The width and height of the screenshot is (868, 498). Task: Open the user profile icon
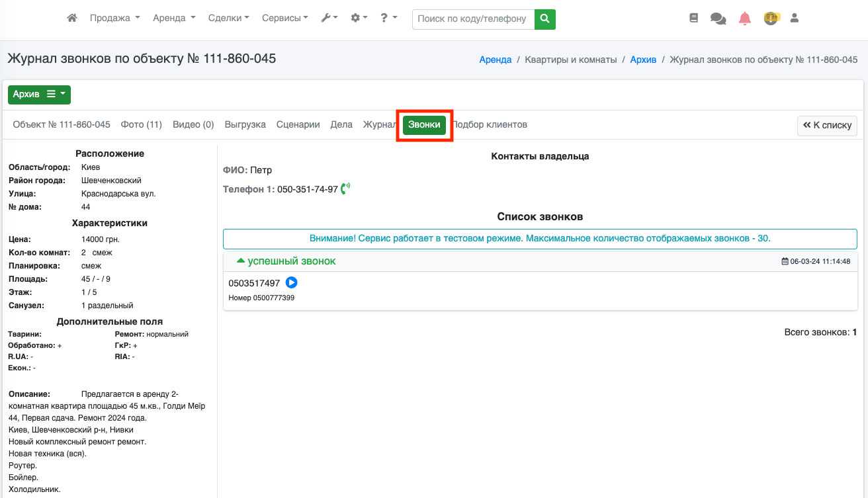coord(795,19)
